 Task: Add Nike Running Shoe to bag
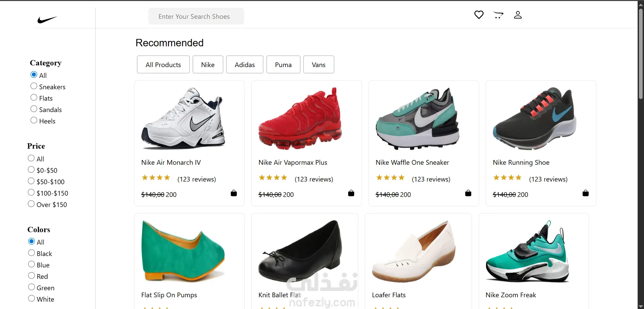pos(586,193)
